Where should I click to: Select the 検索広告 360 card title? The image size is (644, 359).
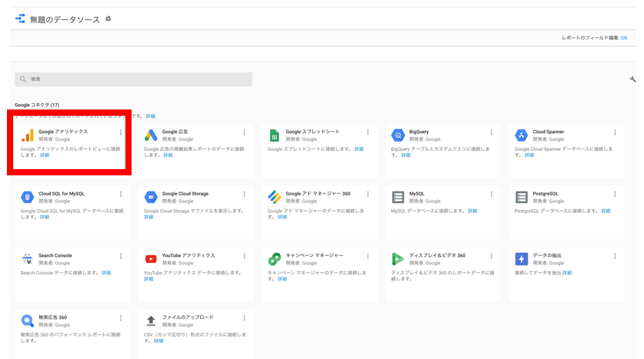click(x=53, y=317)
